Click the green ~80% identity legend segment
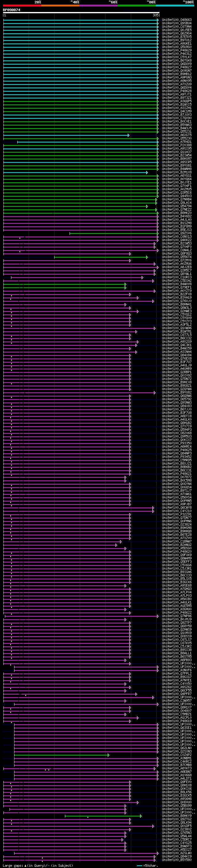Image resolution: width=197 pixels, height=868 pixels. click(x=137, y=6)
